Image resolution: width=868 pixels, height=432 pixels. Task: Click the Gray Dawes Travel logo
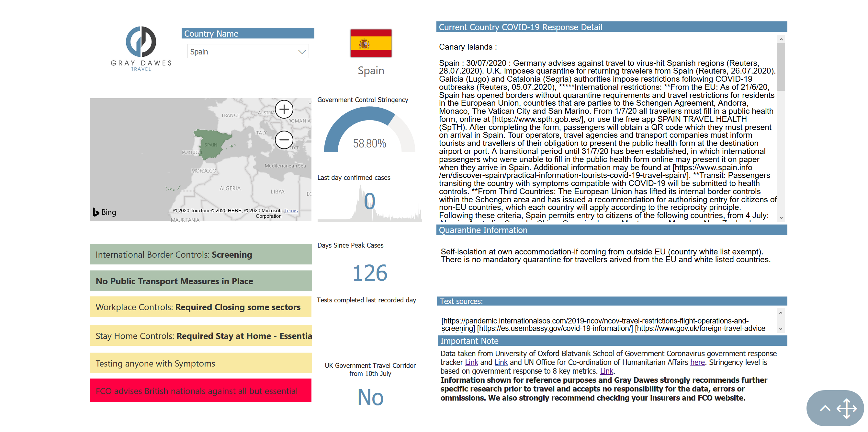coord(141,49)
